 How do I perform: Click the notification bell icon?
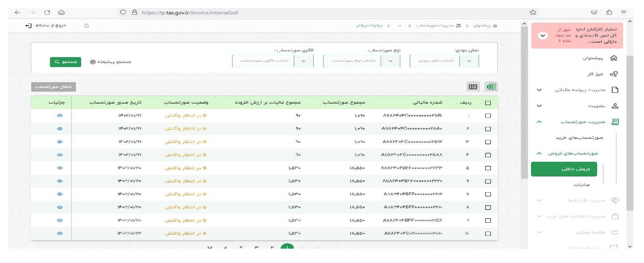point(86,26)
